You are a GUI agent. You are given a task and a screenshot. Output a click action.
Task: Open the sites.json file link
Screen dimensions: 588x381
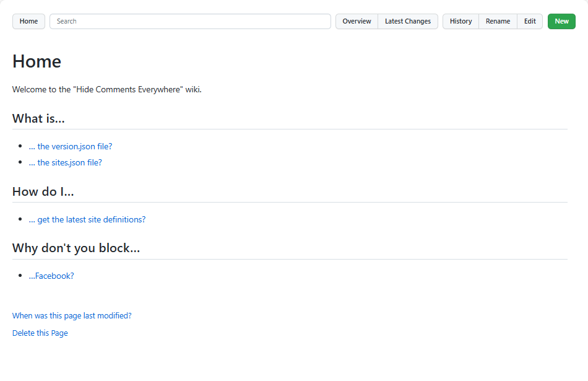pyautogui.click(x=65, y=163)
